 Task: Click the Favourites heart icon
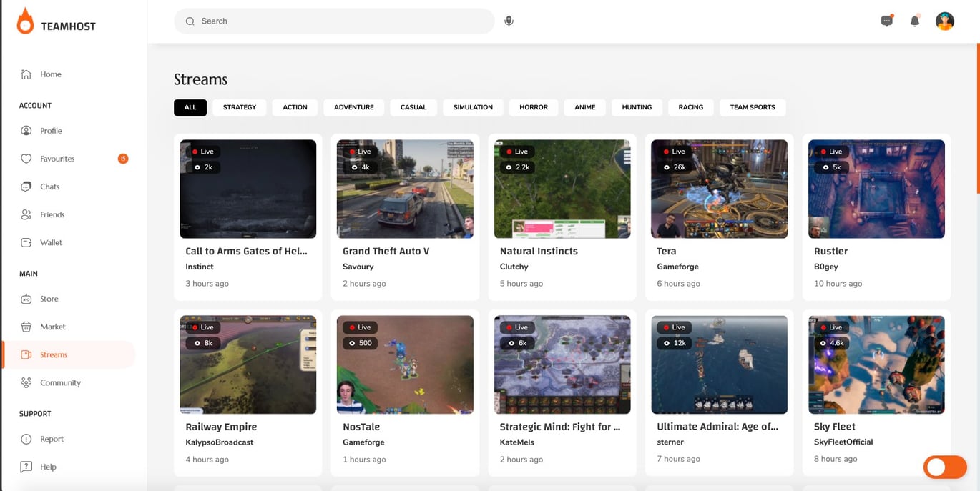[26, 159]
